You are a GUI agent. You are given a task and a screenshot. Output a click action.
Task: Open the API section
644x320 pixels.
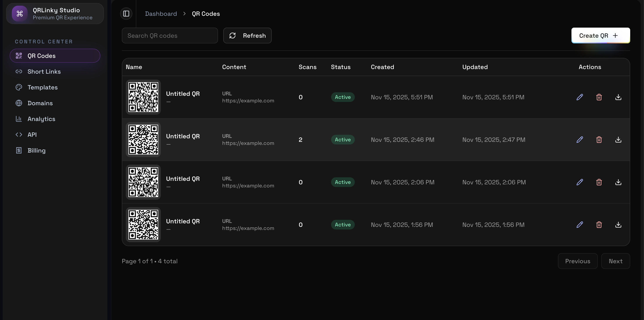32,135
